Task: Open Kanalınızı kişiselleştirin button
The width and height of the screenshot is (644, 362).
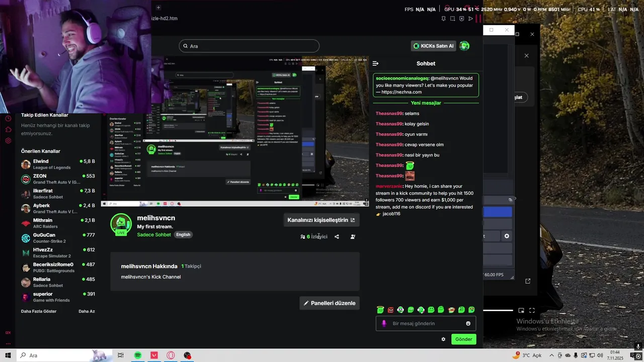Action: [x=321, y=220]
